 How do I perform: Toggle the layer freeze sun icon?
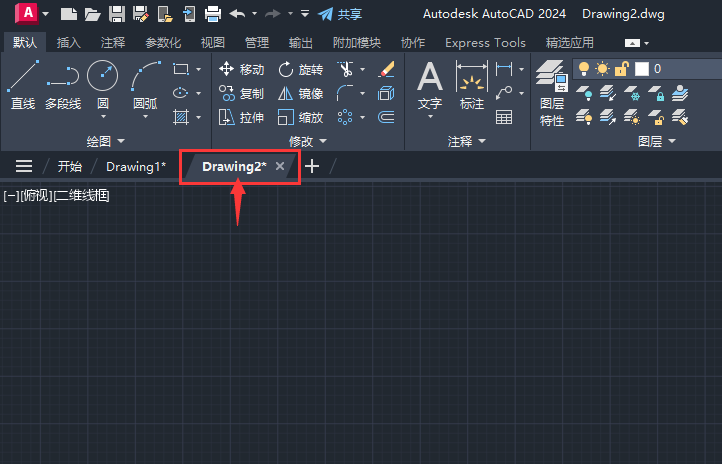(x=602, y=69)
